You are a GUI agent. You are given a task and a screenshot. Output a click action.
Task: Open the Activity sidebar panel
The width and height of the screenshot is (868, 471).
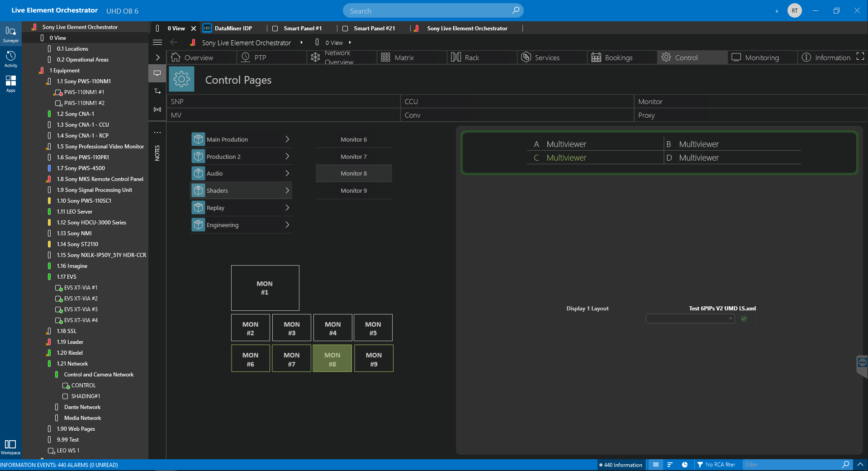(x=10, y=59)
